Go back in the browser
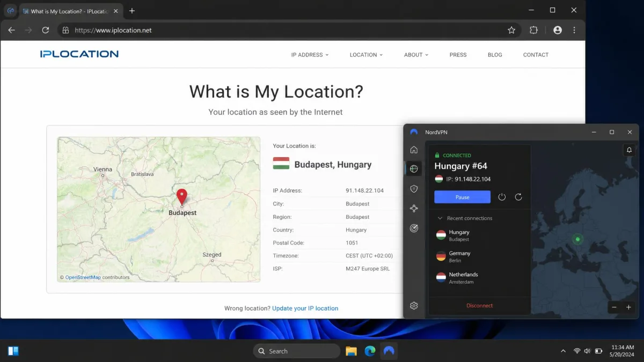The height and width of the screenshot is (362, 644). (x=11, y=30)
